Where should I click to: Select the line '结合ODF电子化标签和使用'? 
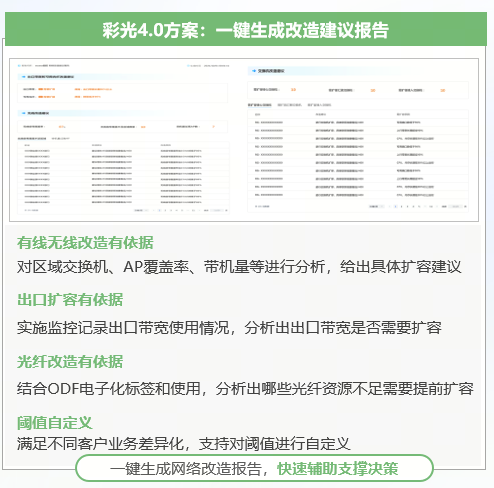pyautogui.click(x=109, y=389)
